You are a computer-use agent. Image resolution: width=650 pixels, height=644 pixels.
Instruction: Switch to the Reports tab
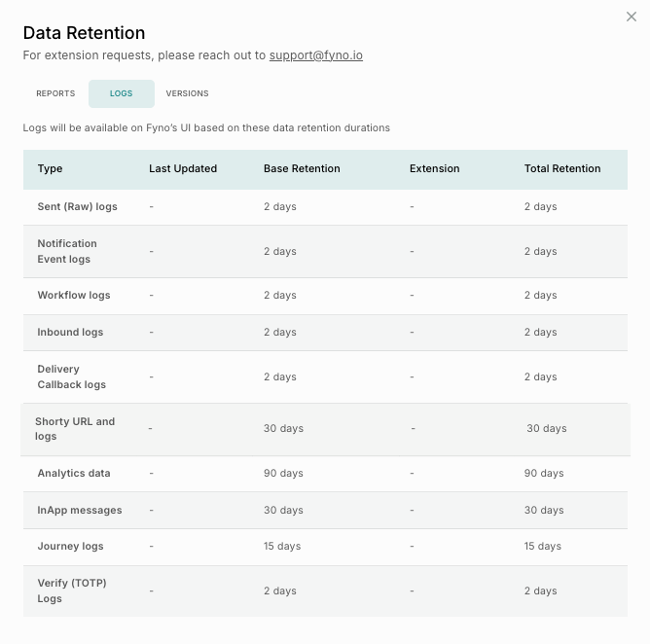coord(55,93)
